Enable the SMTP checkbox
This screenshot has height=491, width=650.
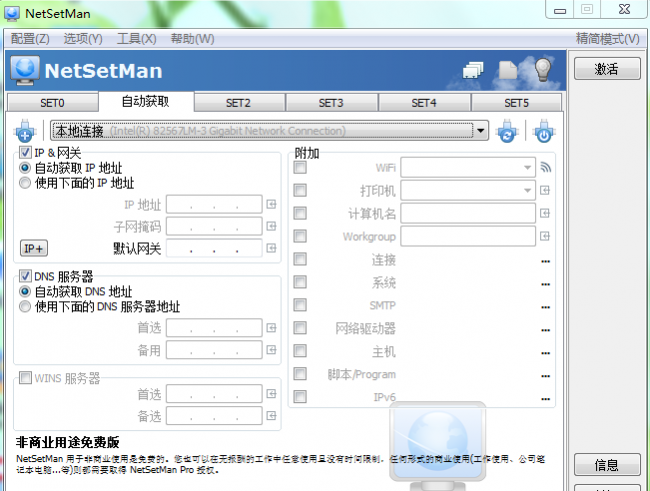[x=300, y=305]
